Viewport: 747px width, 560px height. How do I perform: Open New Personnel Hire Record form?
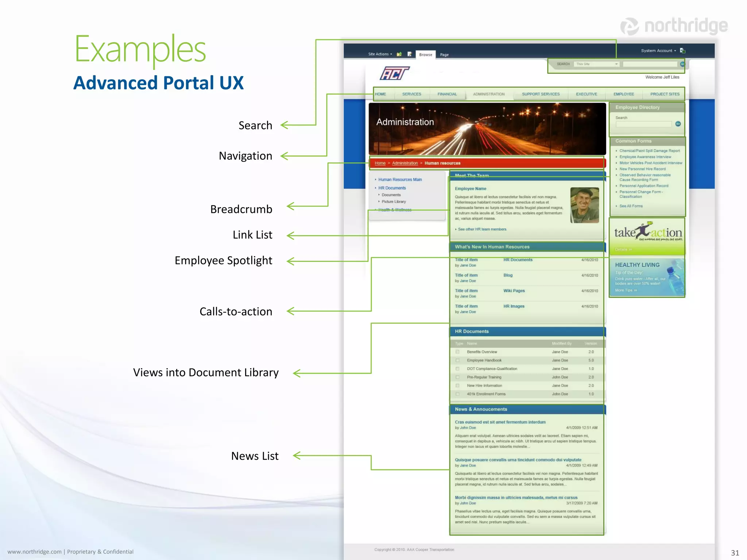pyautogui.click(x=642, y=169)
